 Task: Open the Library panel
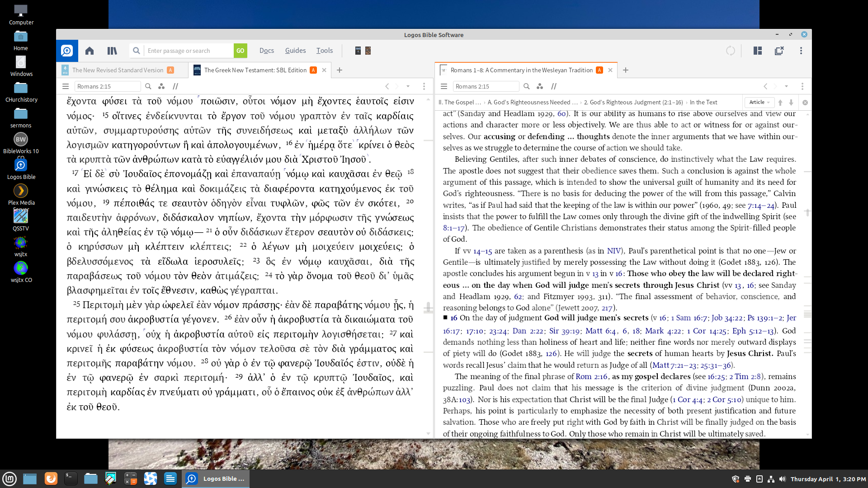point(112,51)
